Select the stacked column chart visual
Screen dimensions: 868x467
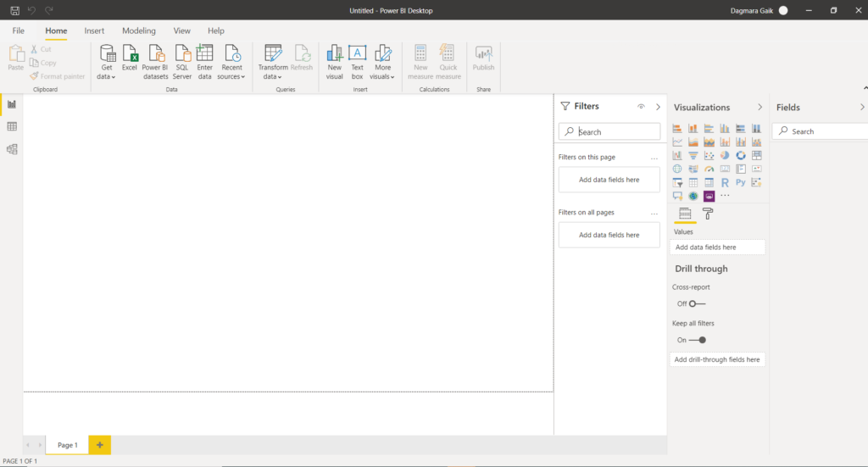point(693,128)
